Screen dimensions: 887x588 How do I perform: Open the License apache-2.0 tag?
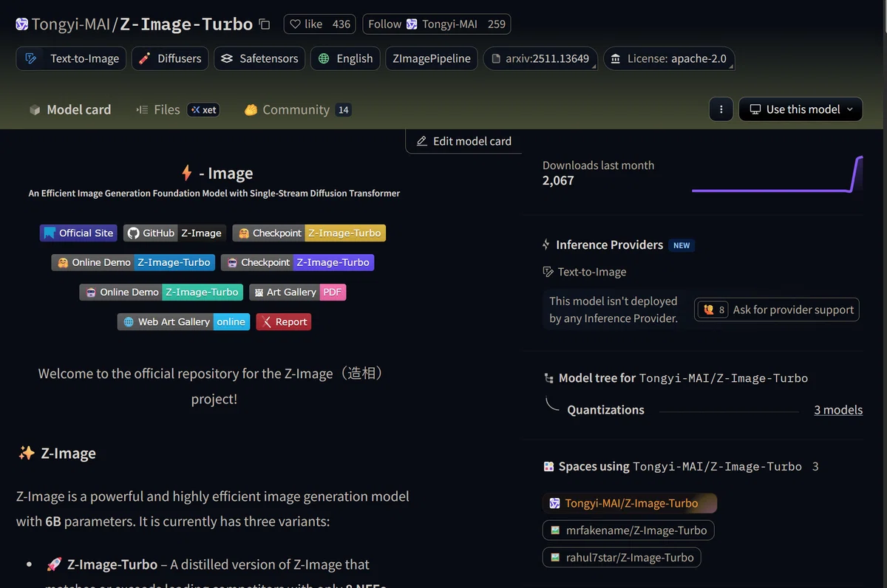pos(669,58)
